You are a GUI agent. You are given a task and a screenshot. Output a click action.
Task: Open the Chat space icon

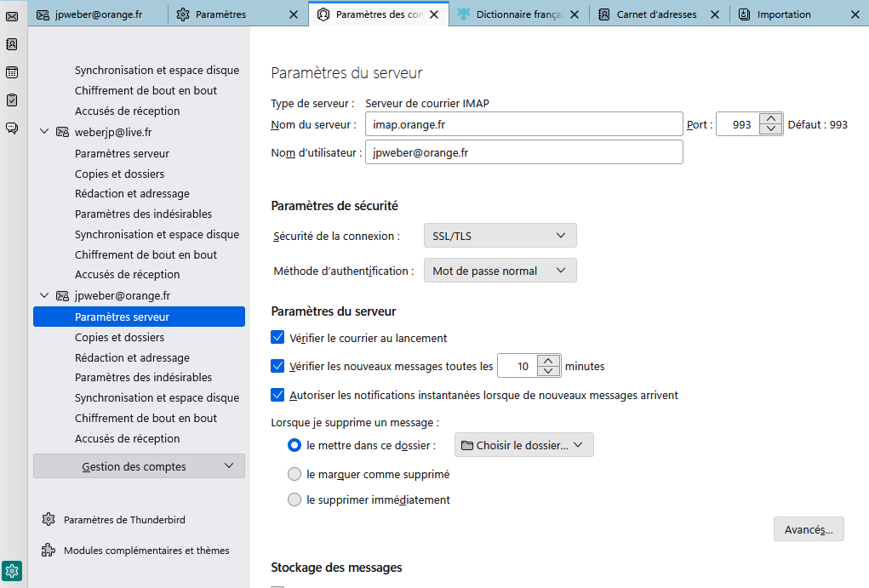[x=12, y=128]
